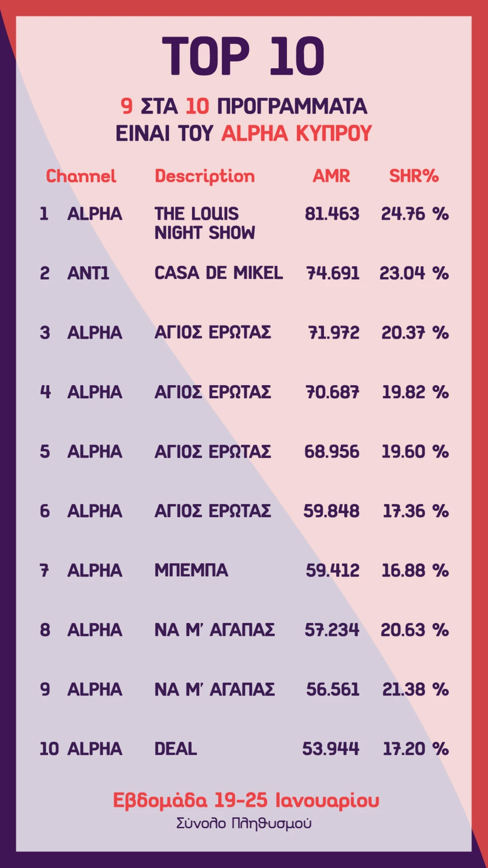Select the 19.60 % share value

tap(415, 451)
